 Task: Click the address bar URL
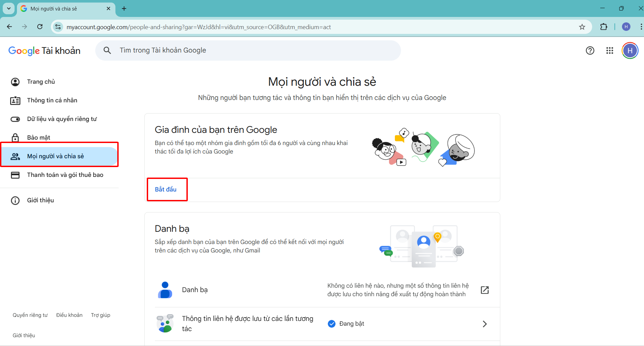pos(199,27)
